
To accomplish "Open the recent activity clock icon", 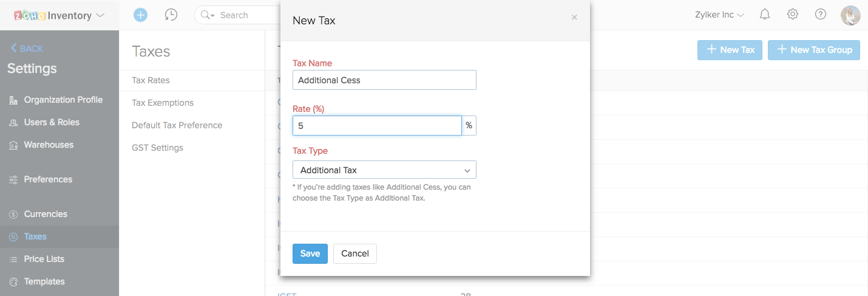I will point(171,15).
